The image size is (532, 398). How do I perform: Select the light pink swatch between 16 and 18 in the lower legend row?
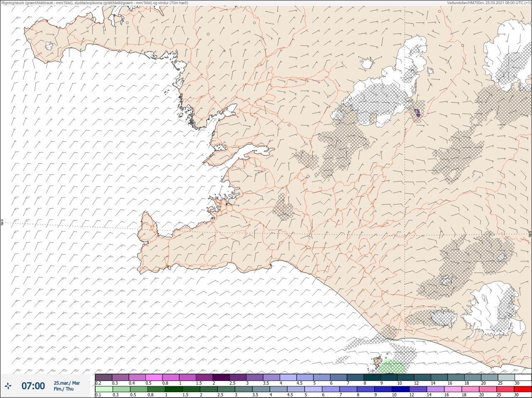click(453, 389)
